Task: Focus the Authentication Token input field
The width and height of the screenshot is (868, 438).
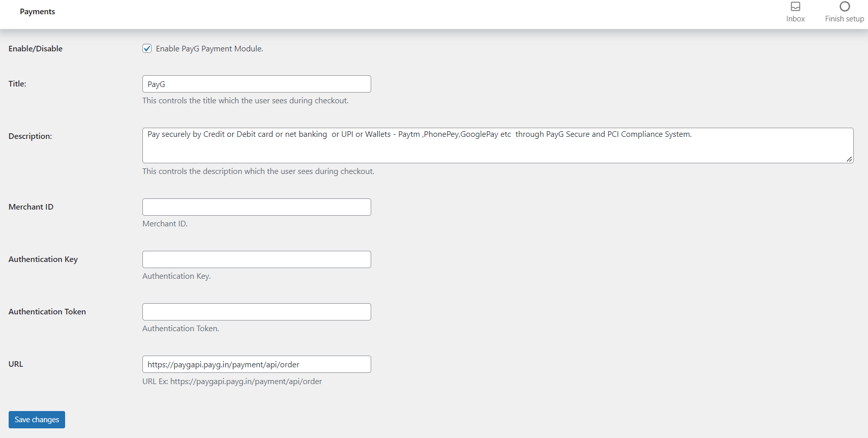Action: pyautogui.click(x=257, y=312)
